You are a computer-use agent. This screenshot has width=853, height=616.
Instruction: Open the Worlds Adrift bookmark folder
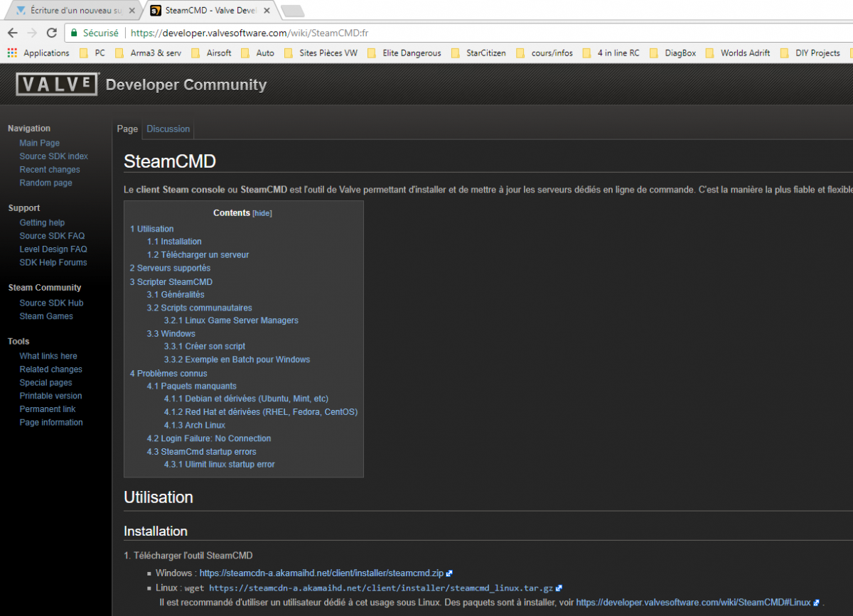point(738,53)
